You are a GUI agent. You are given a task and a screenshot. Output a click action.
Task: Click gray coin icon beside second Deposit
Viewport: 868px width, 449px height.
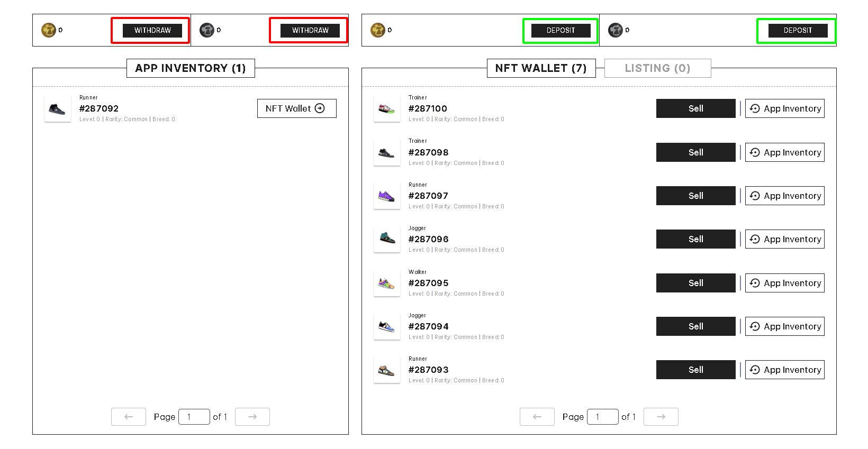coord(616,30)
